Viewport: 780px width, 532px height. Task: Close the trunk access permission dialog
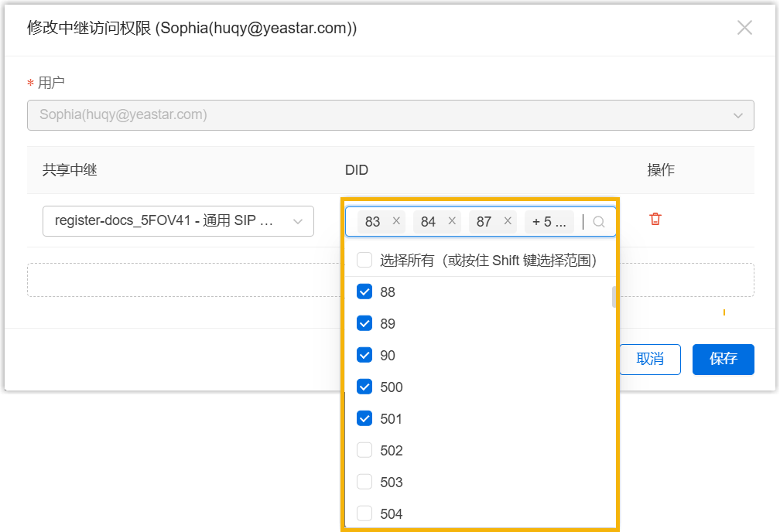pyautogui.click(x=744, y=28)
